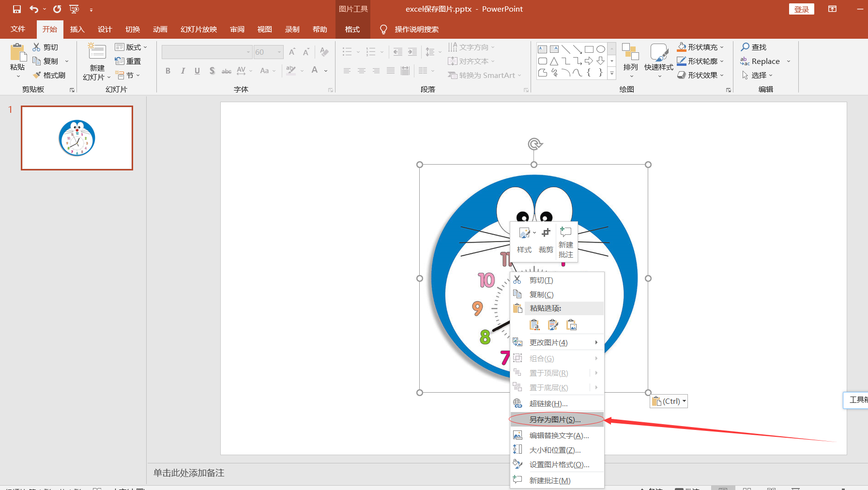Click Replace in the editing group

765,61
